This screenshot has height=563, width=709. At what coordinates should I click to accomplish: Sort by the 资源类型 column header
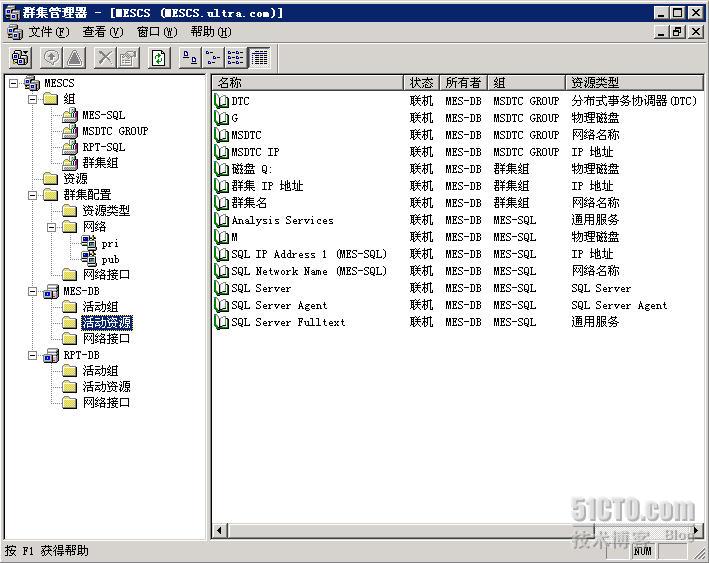tap(634, 83)
